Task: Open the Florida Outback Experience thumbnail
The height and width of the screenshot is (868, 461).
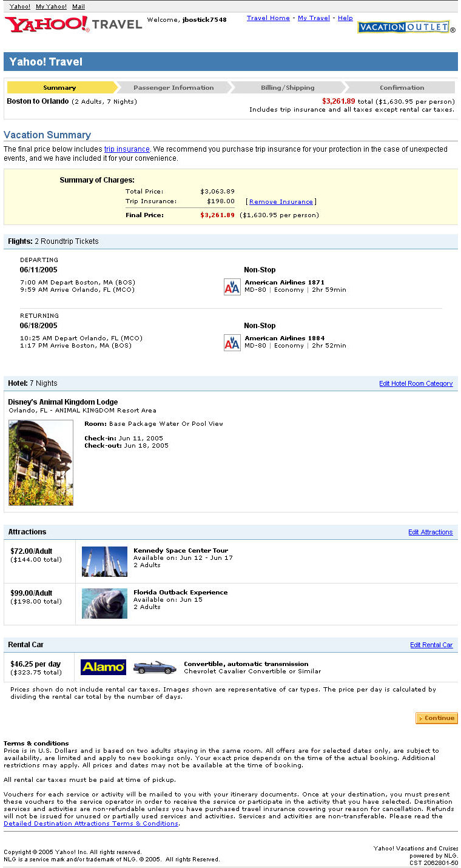Action: click(104, 603)
